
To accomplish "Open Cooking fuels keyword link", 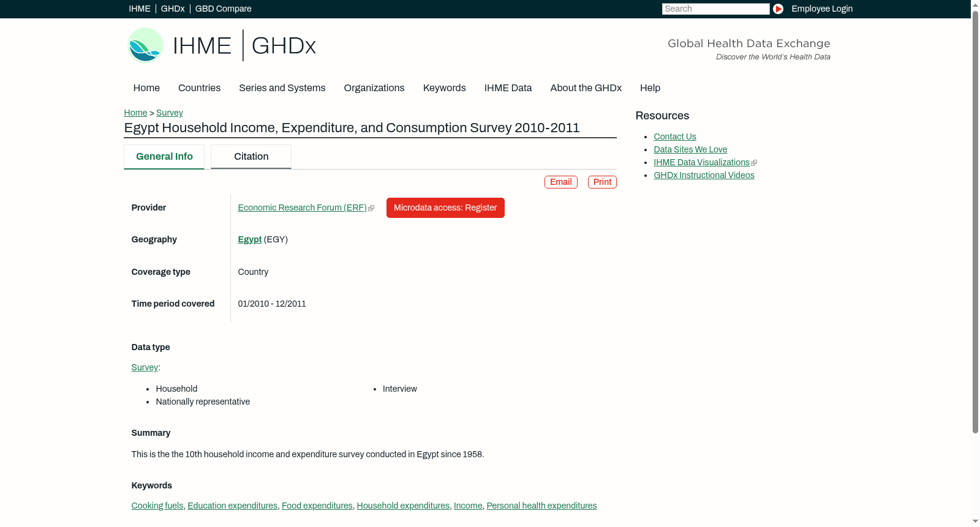I will point(157,506).
